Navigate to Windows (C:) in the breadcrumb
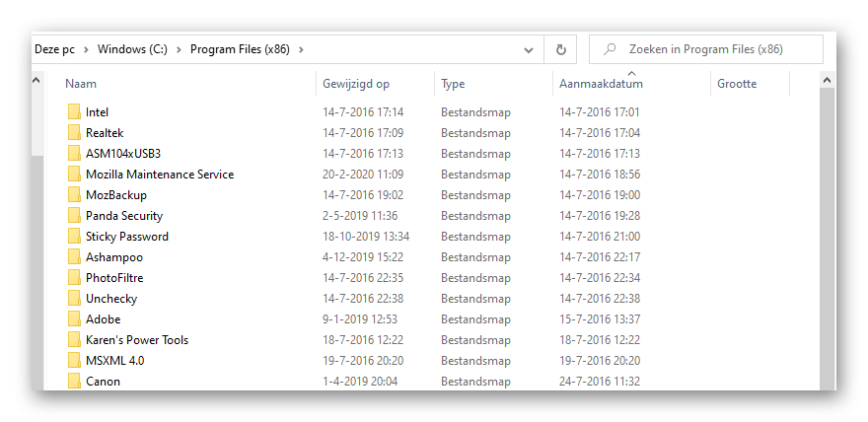Viewport: 868px width, 422px height. (132, 49)
